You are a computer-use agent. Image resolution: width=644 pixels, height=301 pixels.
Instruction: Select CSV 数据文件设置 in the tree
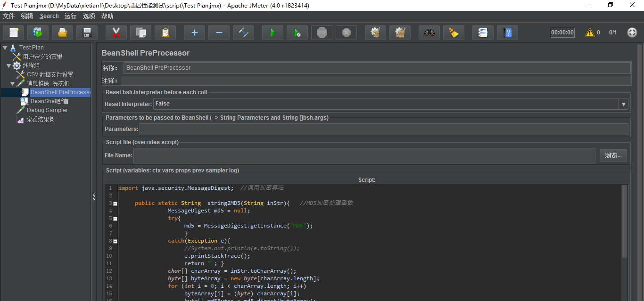(50, 74)
